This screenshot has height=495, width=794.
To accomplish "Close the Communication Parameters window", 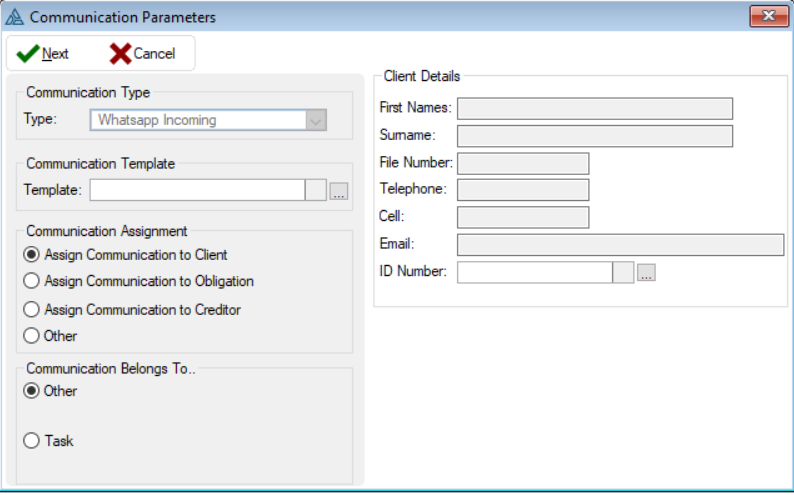I will (768, 16).
